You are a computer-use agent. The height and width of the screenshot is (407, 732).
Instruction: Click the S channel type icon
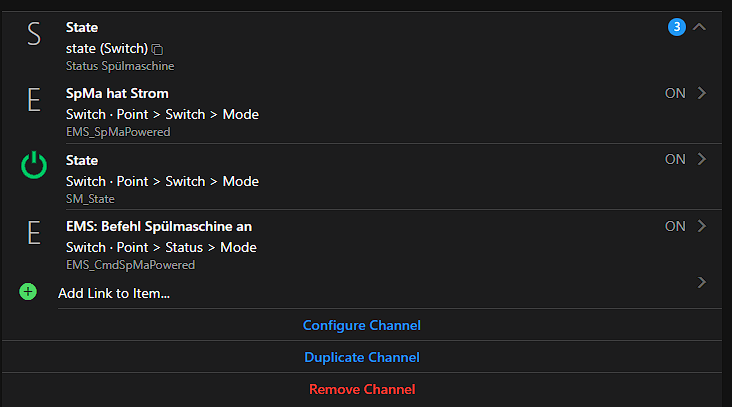[34, 35]
